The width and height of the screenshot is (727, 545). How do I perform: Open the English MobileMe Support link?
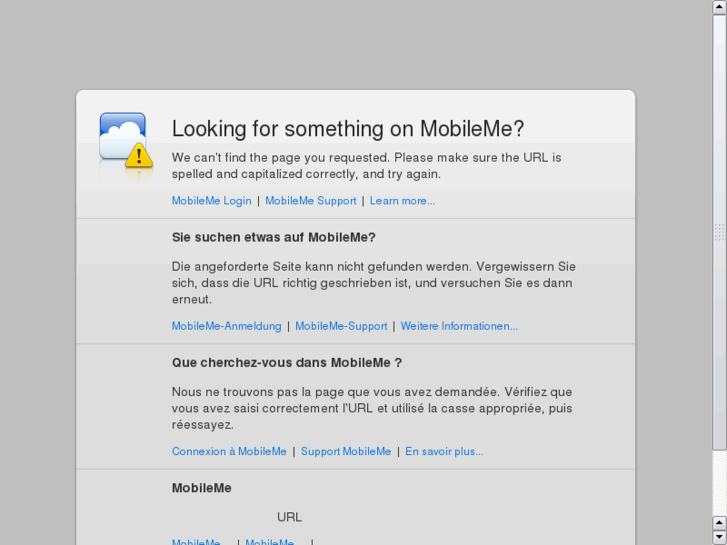tap(310, 201)
